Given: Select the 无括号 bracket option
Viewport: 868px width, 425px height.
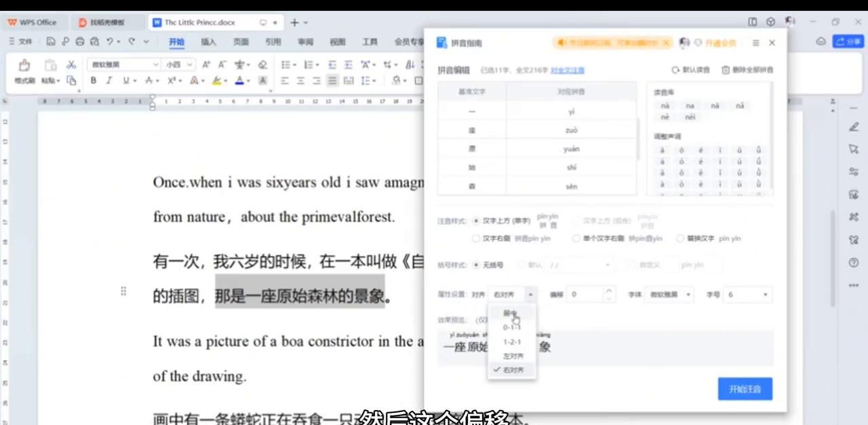Looking at the screenshot, I should (x=477, y=265).
